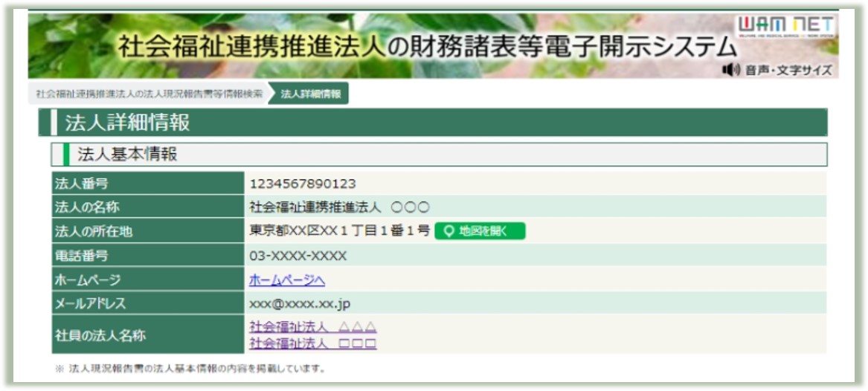Go to 社会福祉連携推進法人の法人現況報告書等情報検索 breadcrumb
The width and height of the screenshot is (868, 391).
149,94
